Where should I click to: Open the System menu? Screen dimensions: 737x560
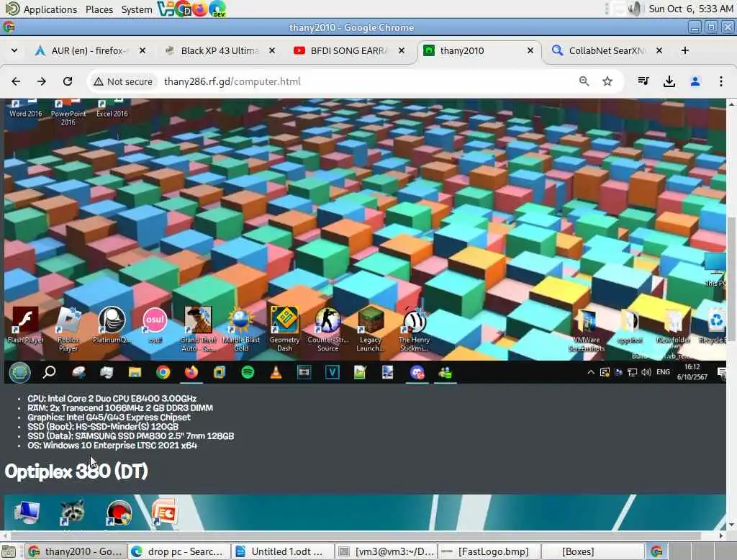[x=136, y=9]
